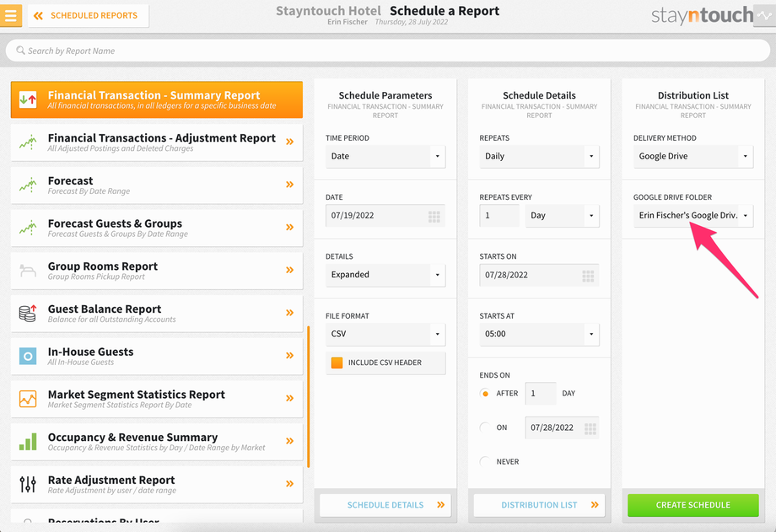
Task: Click the Financial Transaction Summary Report arrows icon
Action: click(28, 99)
